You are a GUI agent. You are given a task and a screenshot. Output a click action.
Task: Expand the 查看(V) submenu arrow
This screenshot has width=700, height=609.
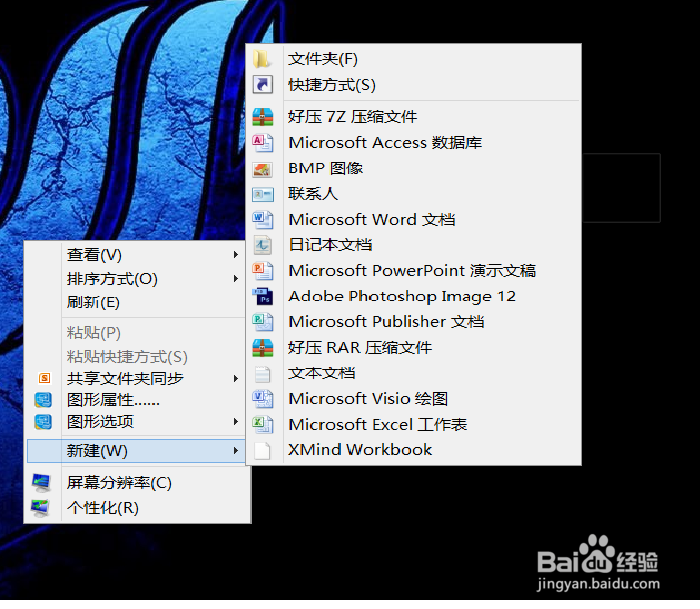[x=236, y=255]
